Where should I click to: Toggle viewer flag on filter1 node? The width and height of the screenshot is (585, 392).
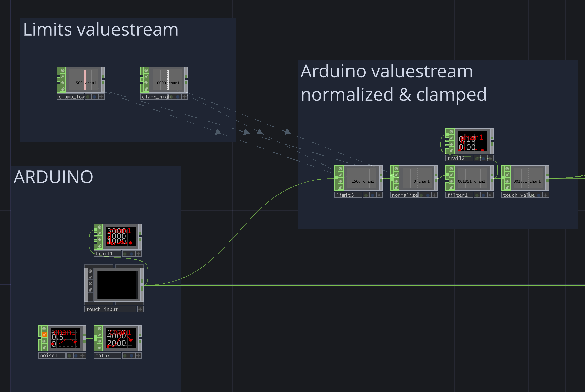[x=451, y=169]
